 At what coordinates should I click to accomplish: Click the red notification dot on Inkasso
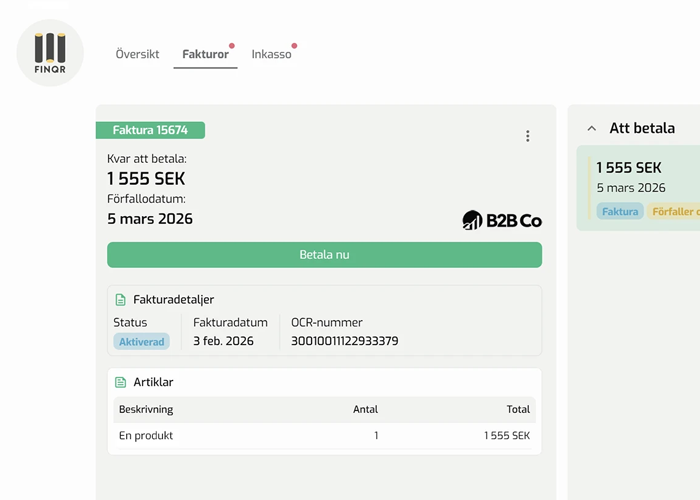294,46
